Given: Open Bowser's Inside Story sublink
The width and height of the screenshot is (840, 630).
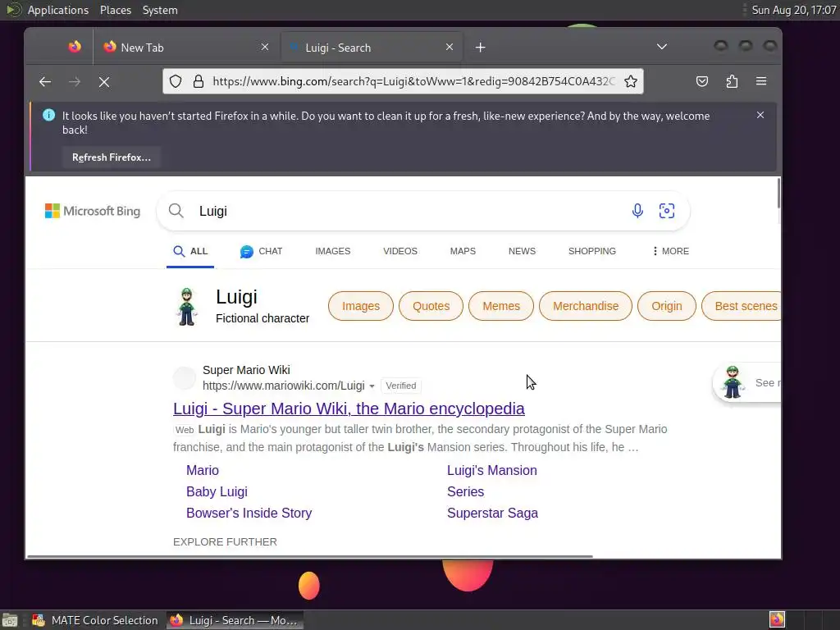Looking at the screenshot, I should [249, 514].
